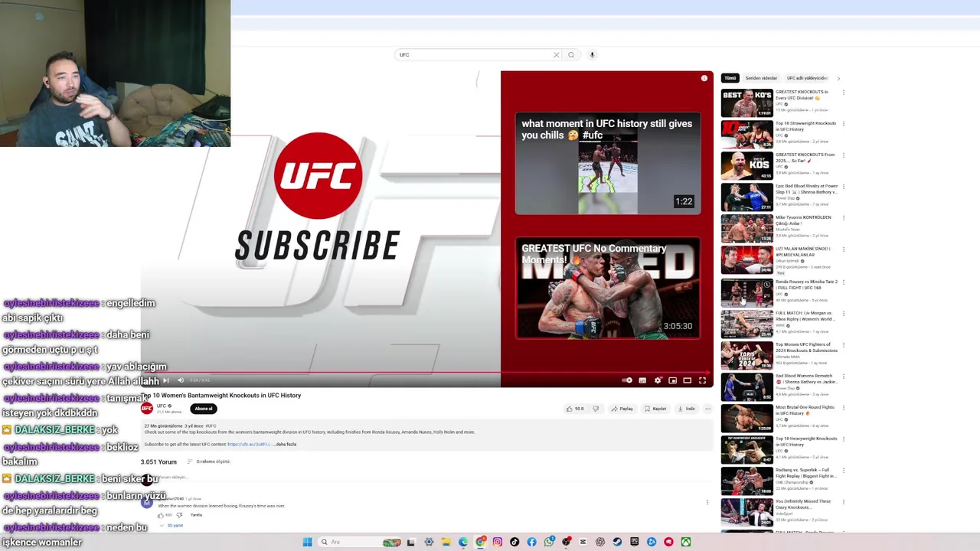Open the 'Ronda Rousey vs Miesha Tate 2' video thumbnail
Image resolution: width=980 pixels, height=551 pixels.
[x=747, y=292]
